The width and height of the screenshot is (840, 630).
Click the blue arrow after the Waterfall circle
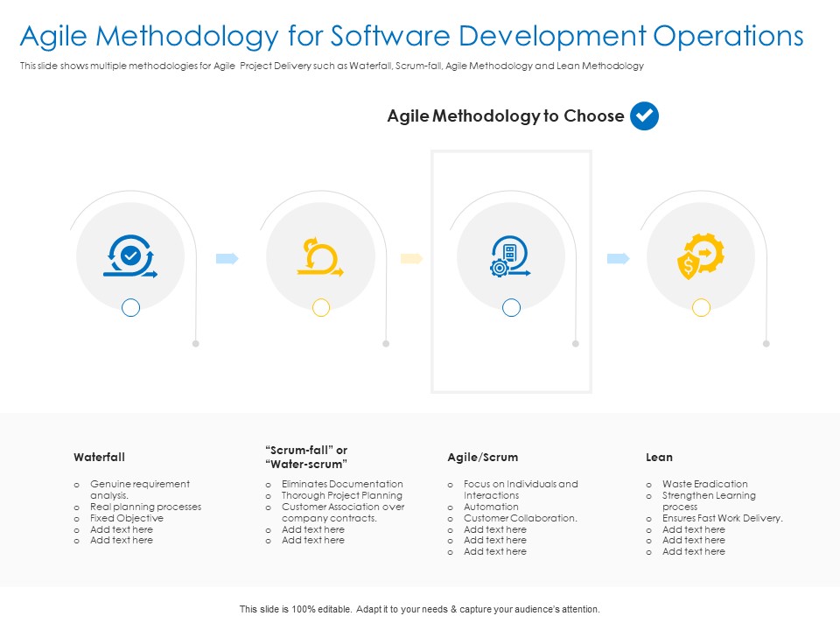[227, 259]
